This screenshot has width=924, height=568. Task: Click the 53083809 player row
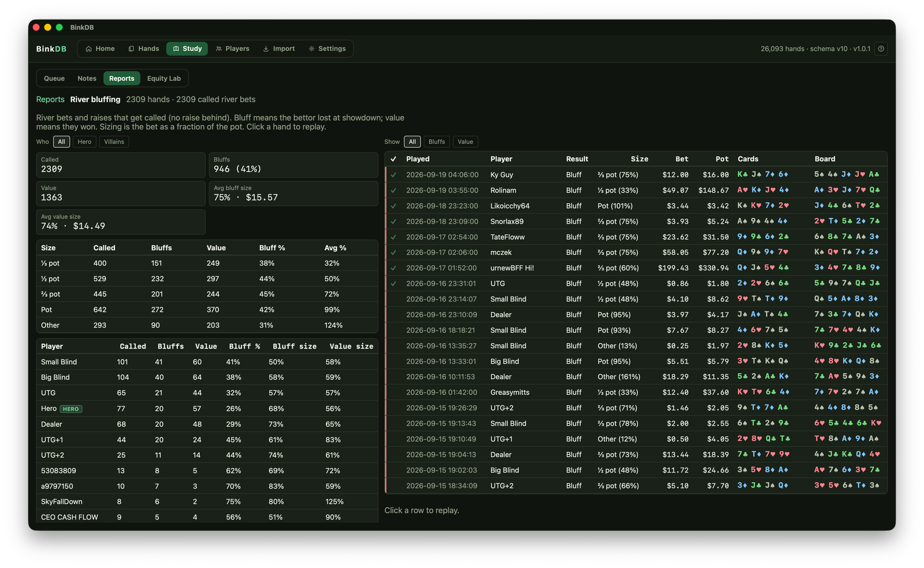207,471
